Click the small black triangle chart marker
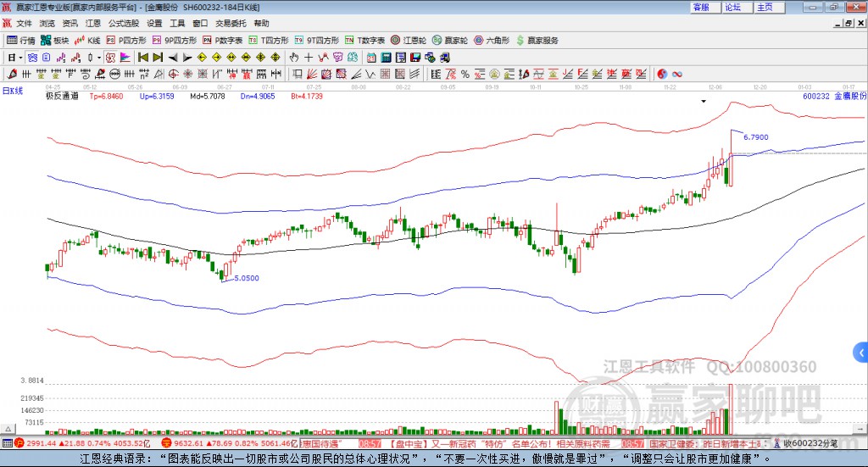 click(x=704, y=102)
